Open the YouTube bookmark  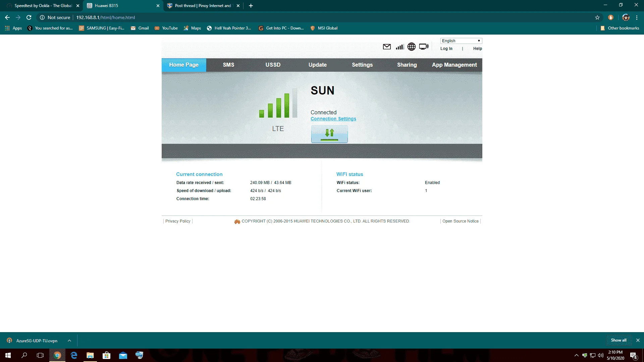pos(166,28)
